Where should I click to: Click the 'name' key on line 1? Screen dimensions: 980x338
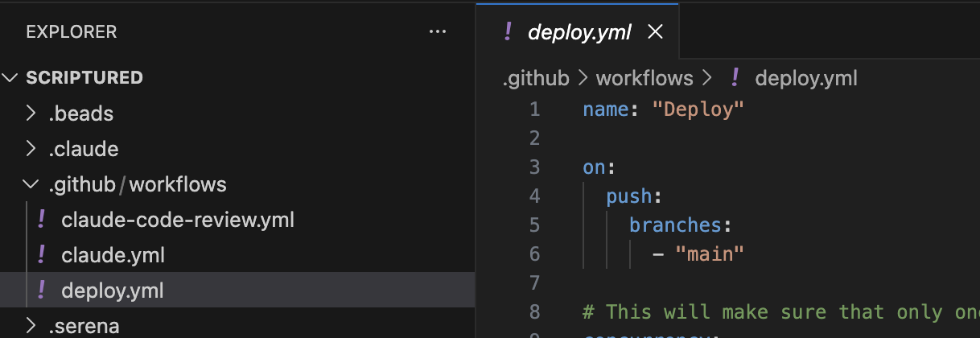pos(606,109)
